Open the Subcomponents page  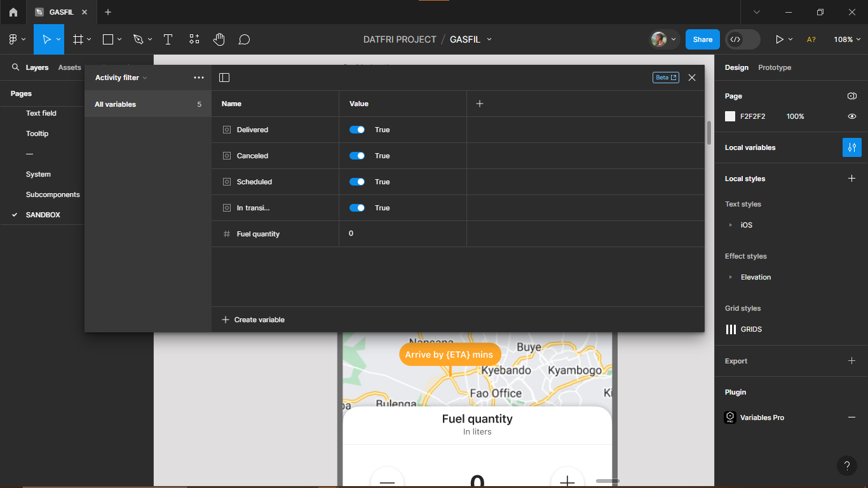coord(53,194)
